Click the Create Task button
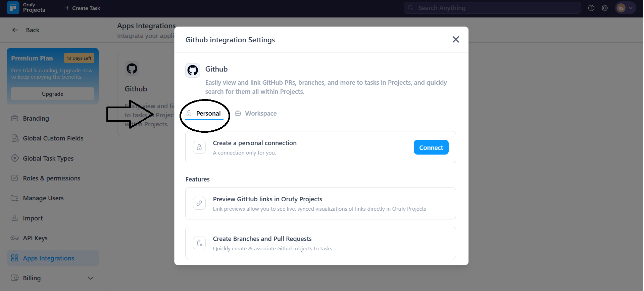 (83, 8)
